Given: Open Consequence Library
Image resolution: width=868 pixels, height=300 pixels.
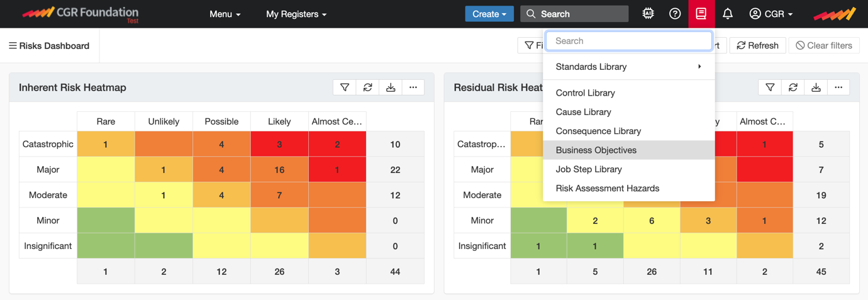Looking at the screenshot, I should click(629, 131).
